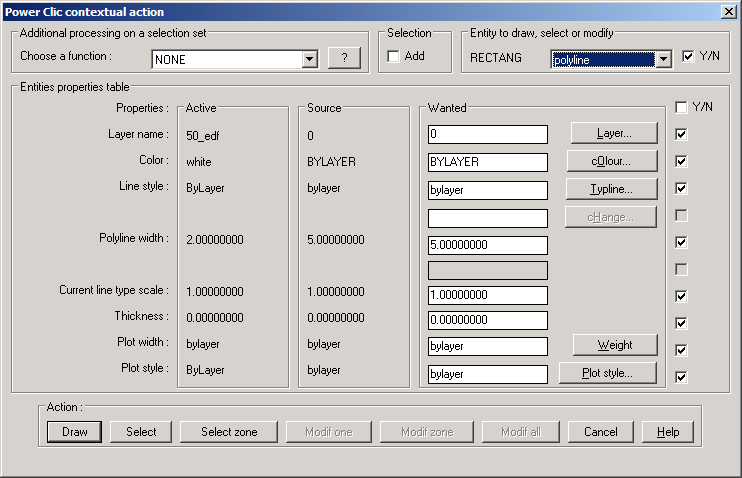
Task: Click the Wanted line style field
Action: point(488,190)
